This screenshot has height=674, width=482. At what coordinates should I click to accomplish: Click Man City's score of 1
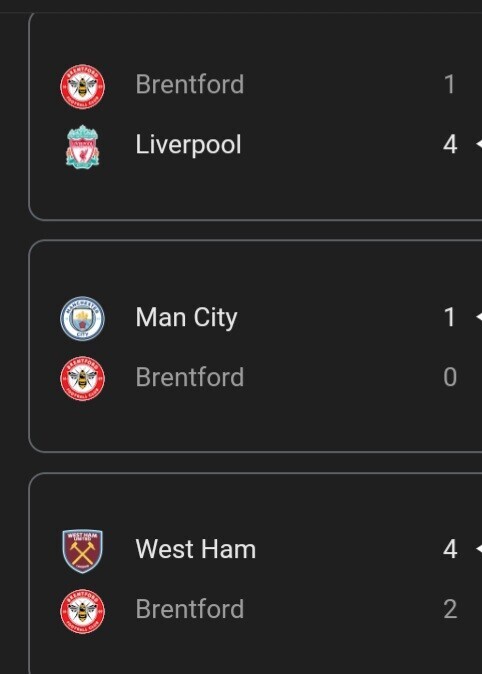[450, 317]
